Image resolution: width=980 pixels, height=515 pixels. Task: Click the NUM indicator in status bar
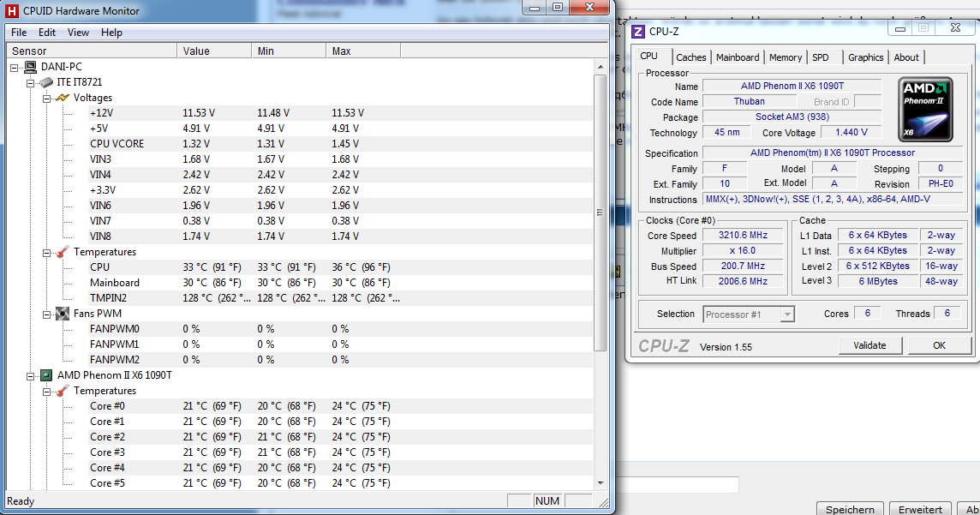coord(547,500)
